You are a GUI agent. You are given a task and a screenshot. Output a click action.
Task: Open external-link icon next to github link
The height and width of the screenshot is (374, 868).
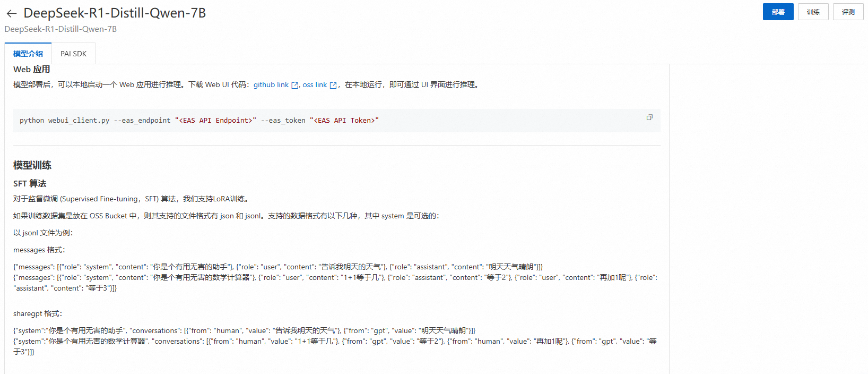pos(295,85)
